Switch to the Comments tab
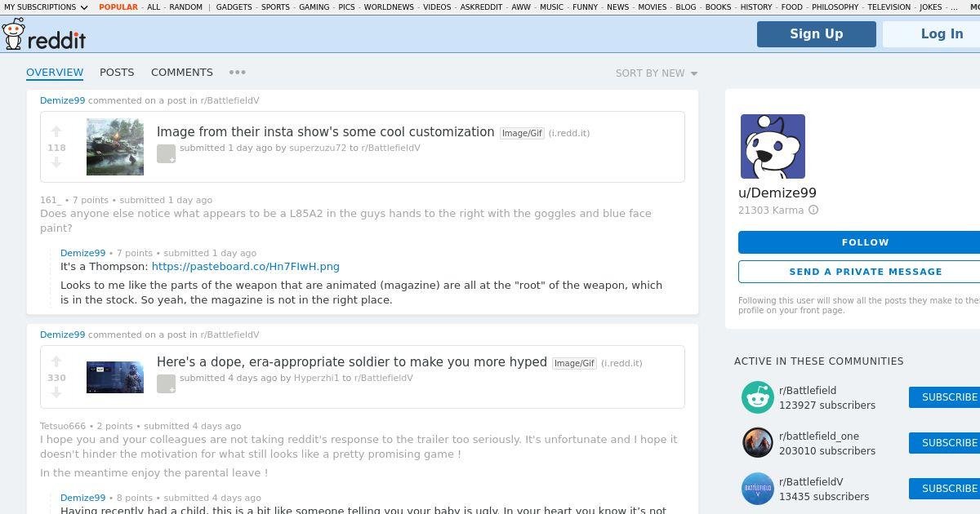Screen dimensions: 980x514 tap(182, 73)
